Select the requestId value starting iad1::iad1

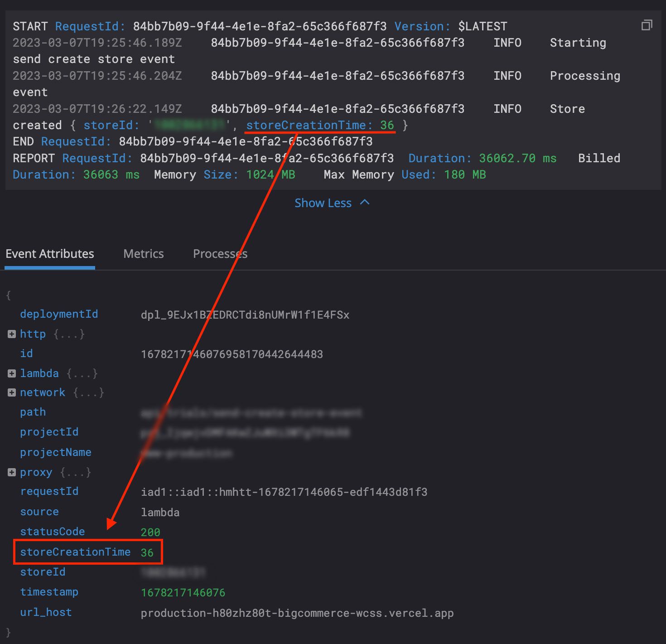tap(284, 492)
